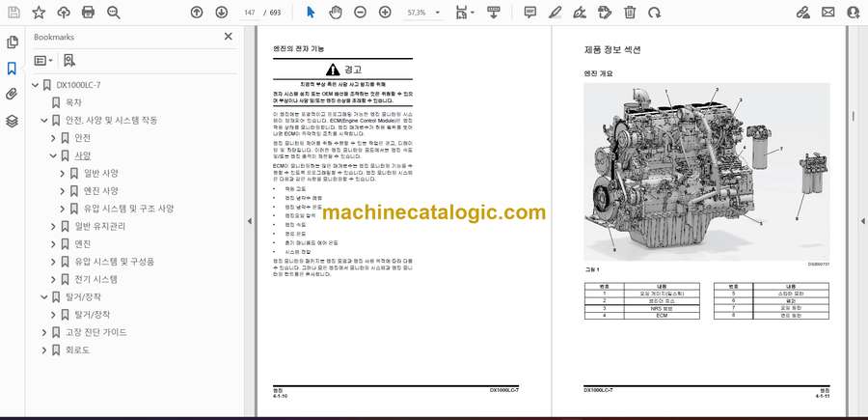Select the 일반 유지관리 bookmark label
This screenshot has width=868, height=420.
[x=100, y=226]
